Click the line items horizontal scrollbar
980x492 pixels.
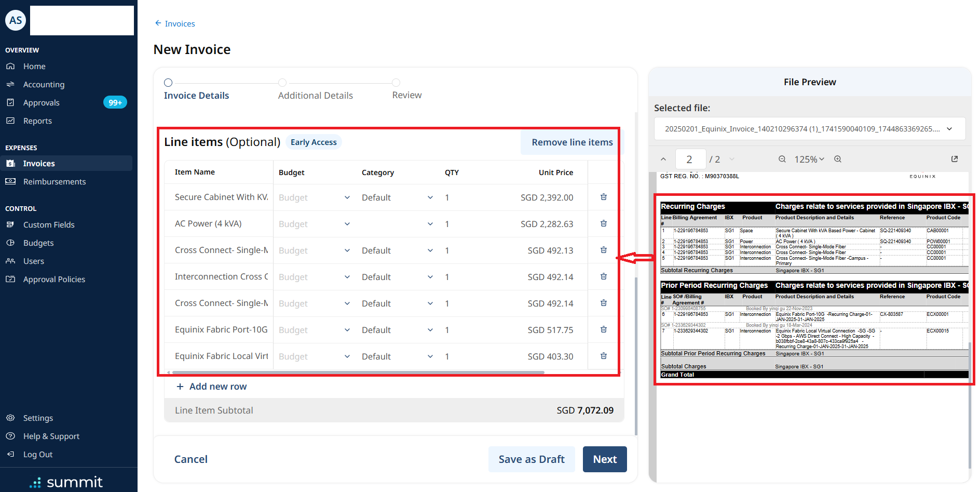358,373
